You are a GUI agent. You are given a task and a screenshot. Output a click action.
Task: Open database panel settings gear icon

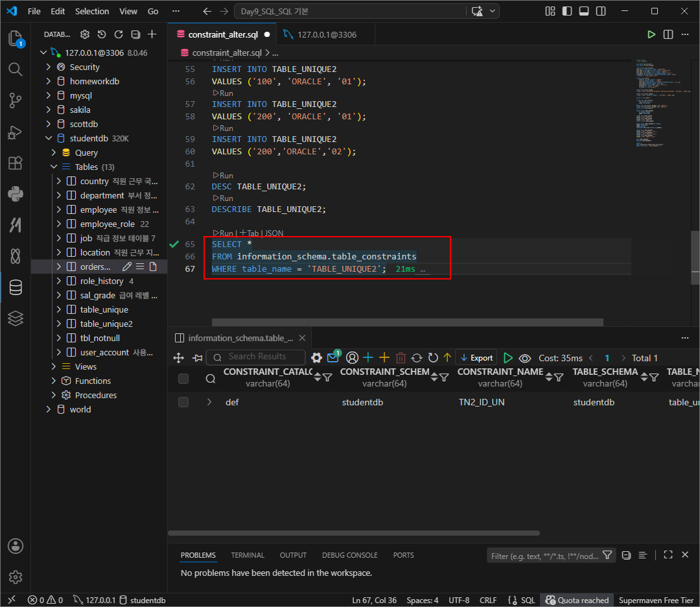(x=85, y=34)
